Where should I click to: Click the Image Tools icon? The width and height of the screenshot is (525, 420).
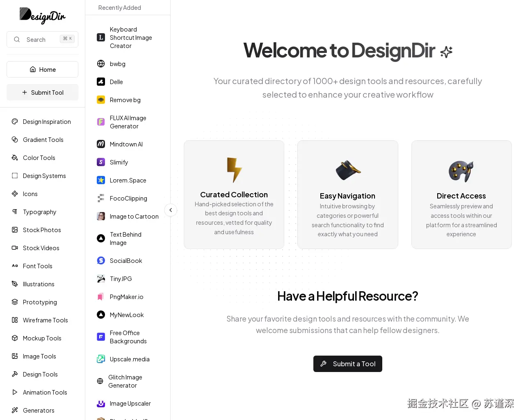point(15,356)
